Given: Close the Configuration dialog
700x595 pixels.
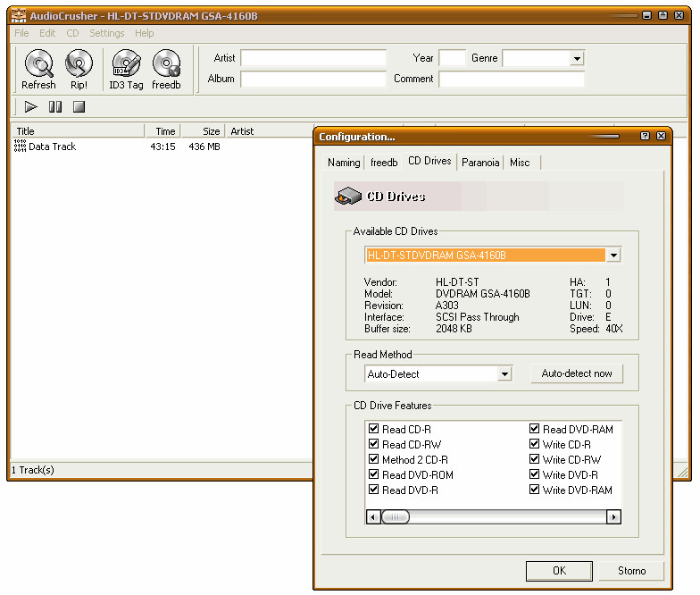Looking at the screenshot, I should (661, 136).
